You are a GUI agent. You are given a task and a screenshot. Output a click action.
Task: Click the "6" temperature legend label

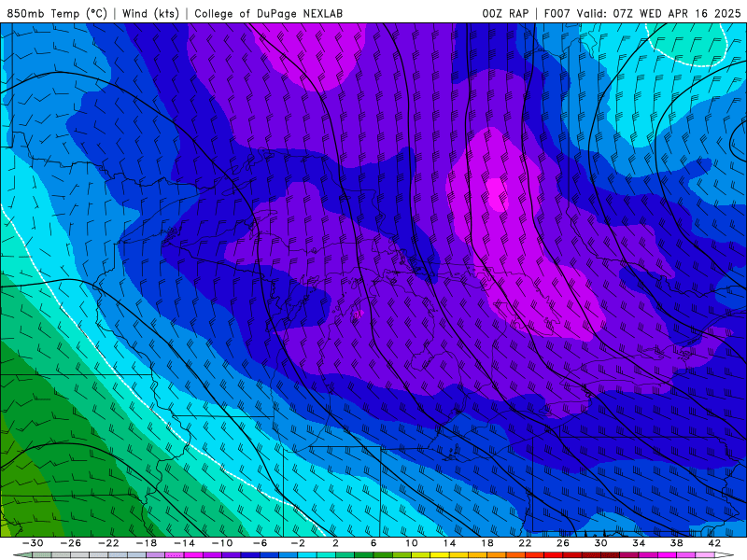373,543
